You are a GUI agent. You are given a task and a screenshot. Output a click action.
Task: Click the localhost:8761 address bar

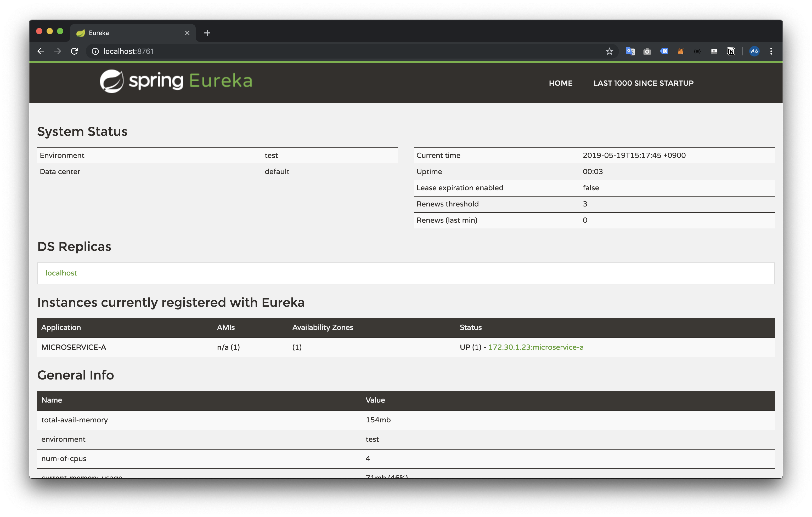tap(303, 51)
